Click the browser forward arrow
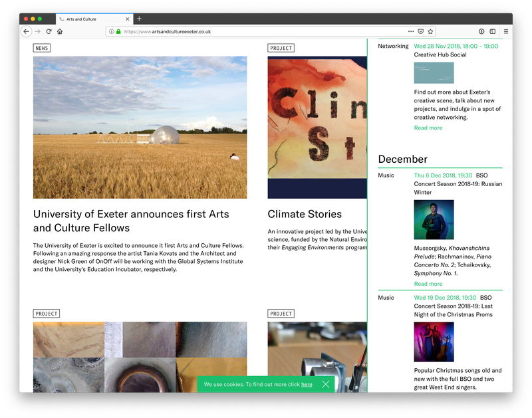 coord(38,31)
